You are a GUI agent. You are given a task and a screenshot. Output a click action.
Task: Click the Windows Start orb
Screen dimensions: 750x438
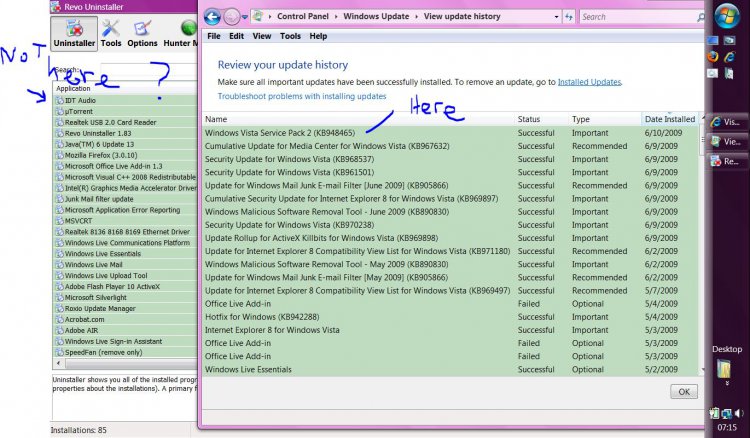[727, 16]
